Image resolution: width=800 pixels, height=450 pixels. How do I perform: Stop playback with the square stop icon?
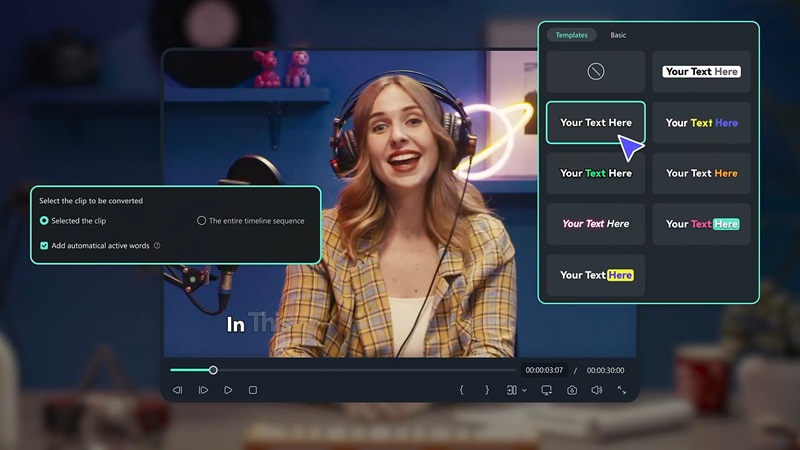point(253,390)
